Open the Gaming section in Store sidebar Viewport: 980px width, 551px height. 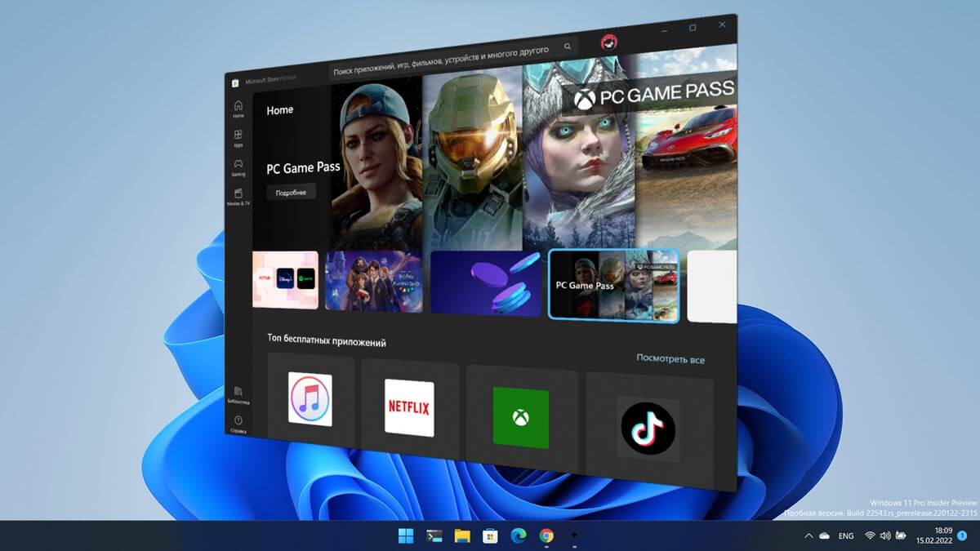click(238, 167)
